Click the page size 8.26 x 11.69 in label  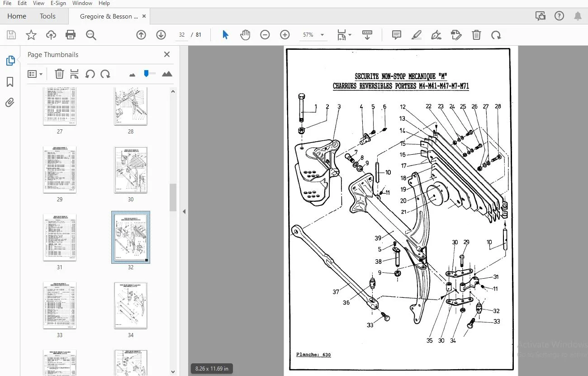point(212,368)
